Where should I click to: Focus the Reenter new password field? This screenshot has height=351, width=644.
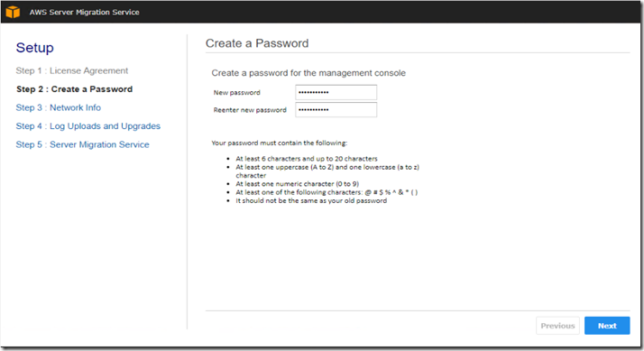pyautogui.click(x=336, y=110)
